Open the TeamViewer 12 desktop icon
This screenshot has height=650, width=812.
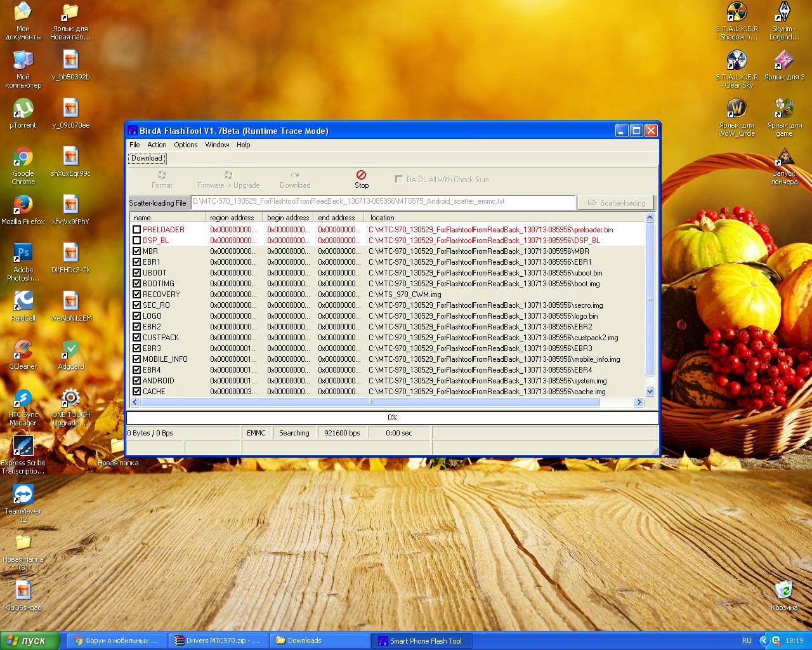coord(23,494)
